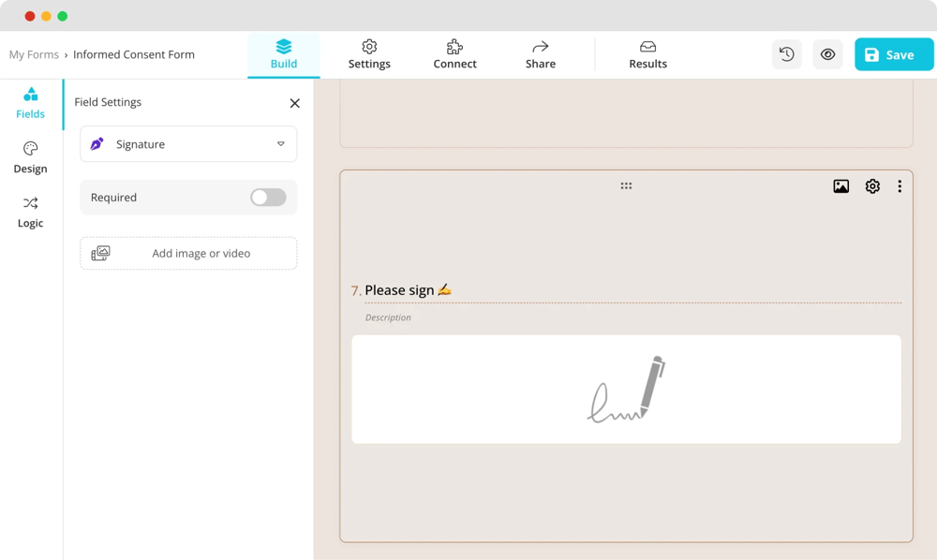Open the Share tab
This screenshot has height=560, width=937.
pos(540,54)
